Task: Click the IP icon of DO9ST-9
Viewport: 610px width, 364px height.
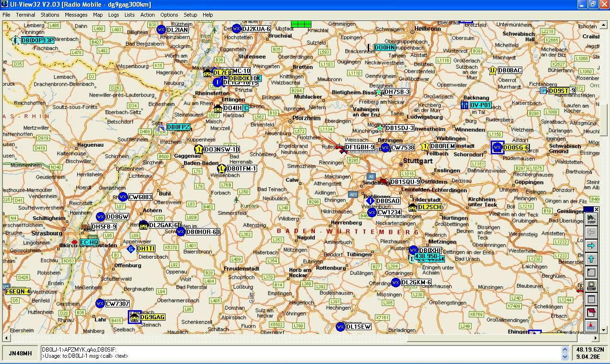Action: tap(543, 91)
